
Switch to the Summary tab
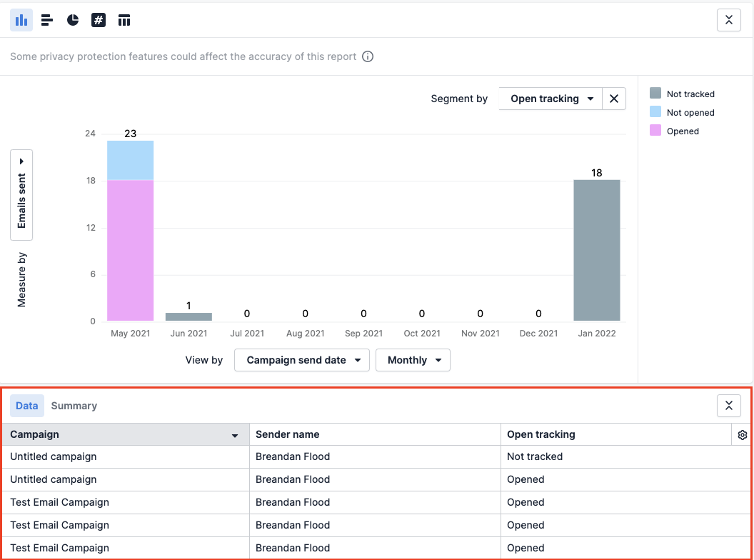[74, 406]
